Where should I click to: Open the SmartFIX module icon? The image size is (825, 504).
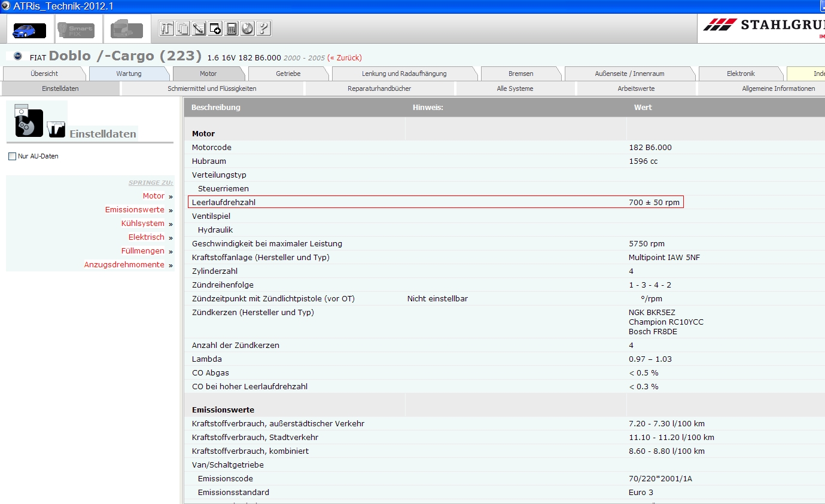(x=76, y=29)
